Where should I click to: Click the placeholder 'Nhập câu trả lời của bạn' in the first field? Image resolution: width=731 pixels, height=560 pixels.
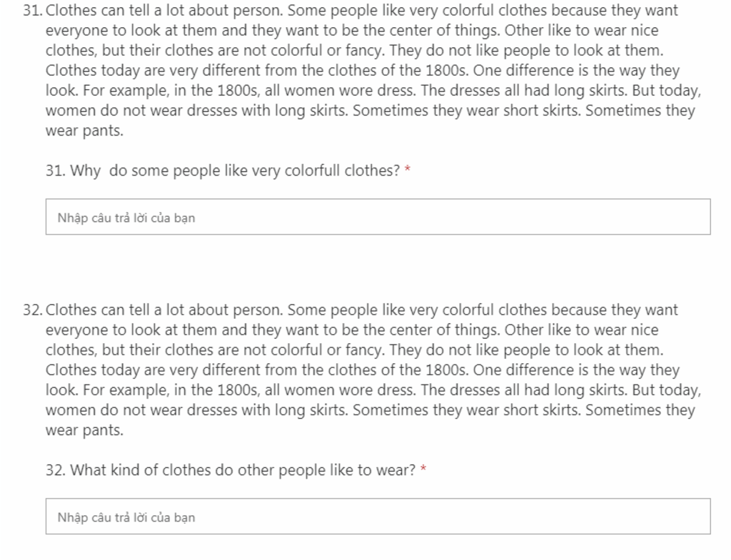point(126,218)
